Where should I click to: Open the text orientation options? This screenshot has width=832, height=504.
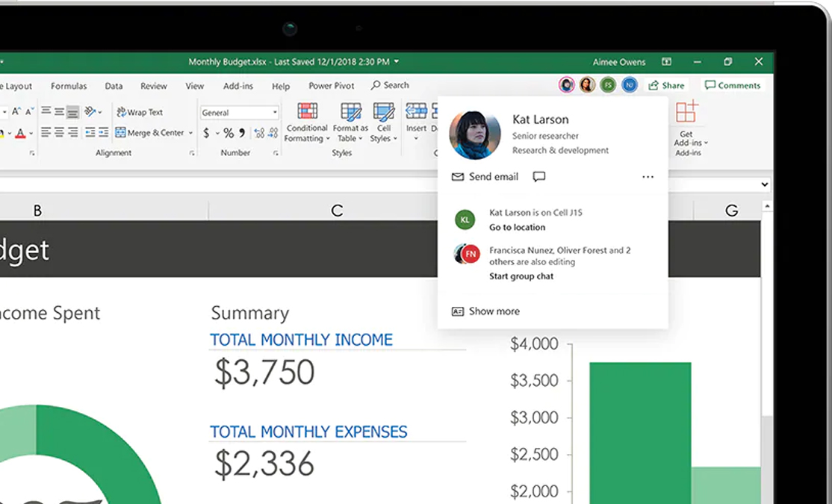click(x=93, y=111)
